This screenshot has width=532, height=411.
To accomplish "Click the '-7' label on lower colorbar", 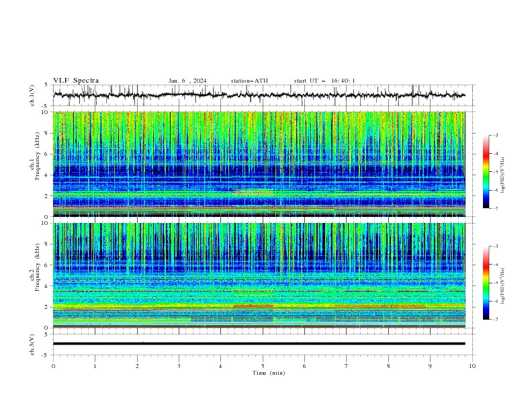I will coord(495,319).
